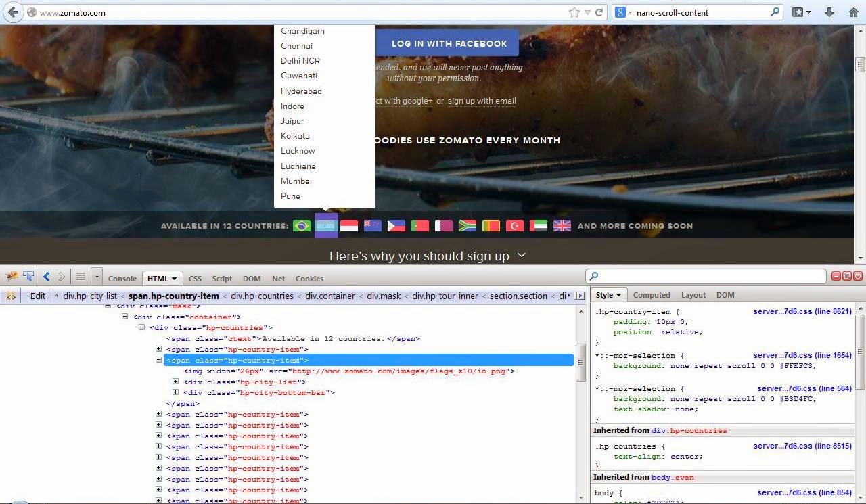The width and height of the screenshot is (866, 504).
Task: Select Delhi NCR from the city list
Action: (300, 61)
